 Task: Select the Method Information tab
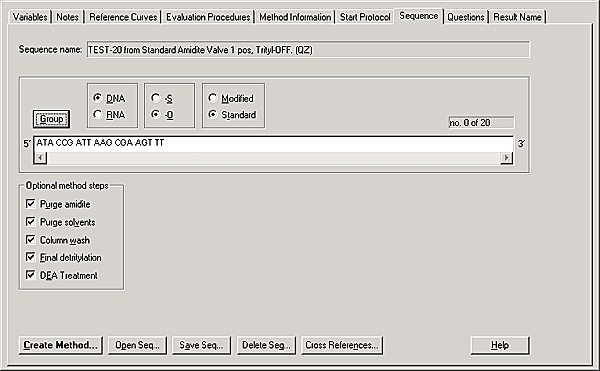point(295,17)
